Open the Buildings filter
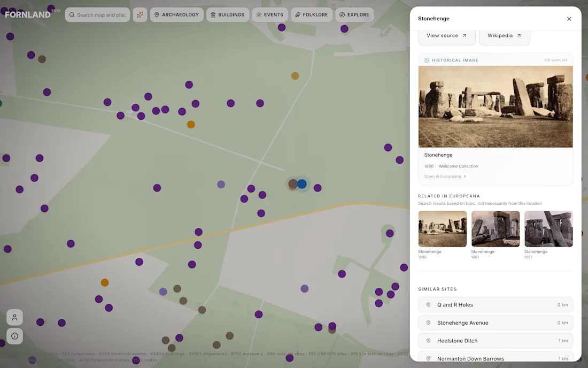588x368 pixels. pos(228,14)
